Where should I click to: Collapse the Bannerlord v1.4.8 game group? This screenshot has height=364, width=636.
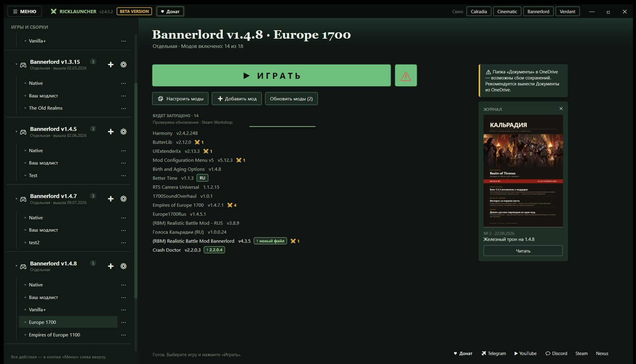click(16, 266)
